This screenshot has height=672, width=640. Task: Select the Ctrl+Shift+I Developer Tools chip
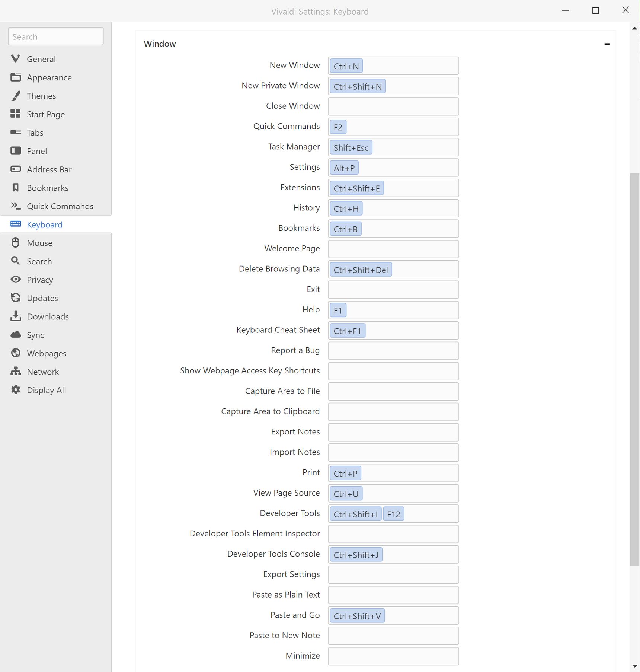click(356, 514)
